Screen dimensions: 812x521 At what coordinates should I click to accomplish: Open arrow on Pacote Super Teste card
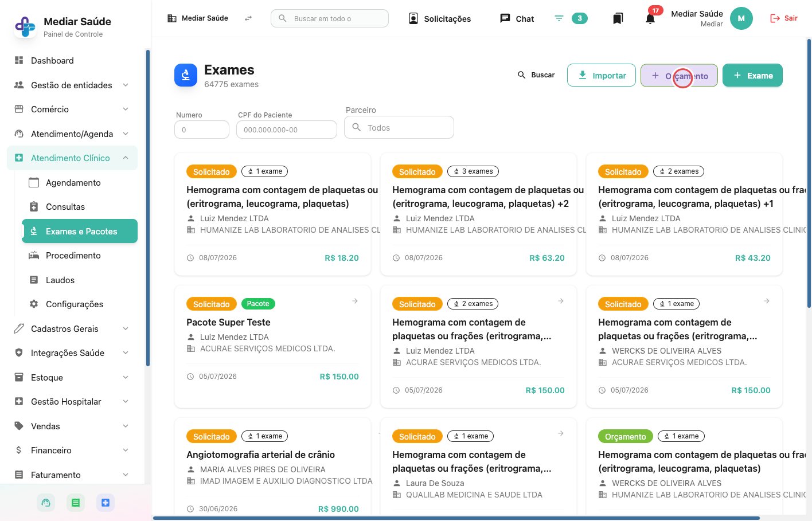point(355,301)
